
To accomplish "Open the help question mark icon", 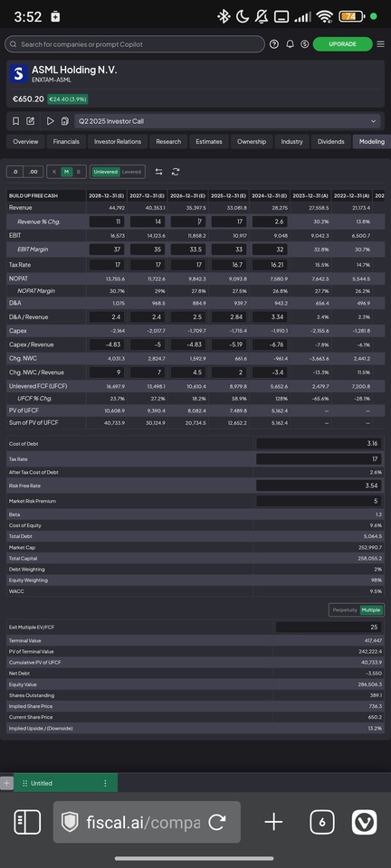I will coord(274,44).
